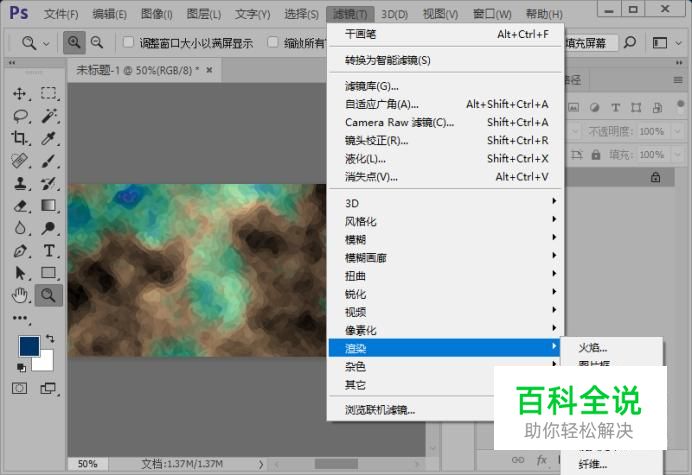Open the panel options menu icon

[678, 80]
